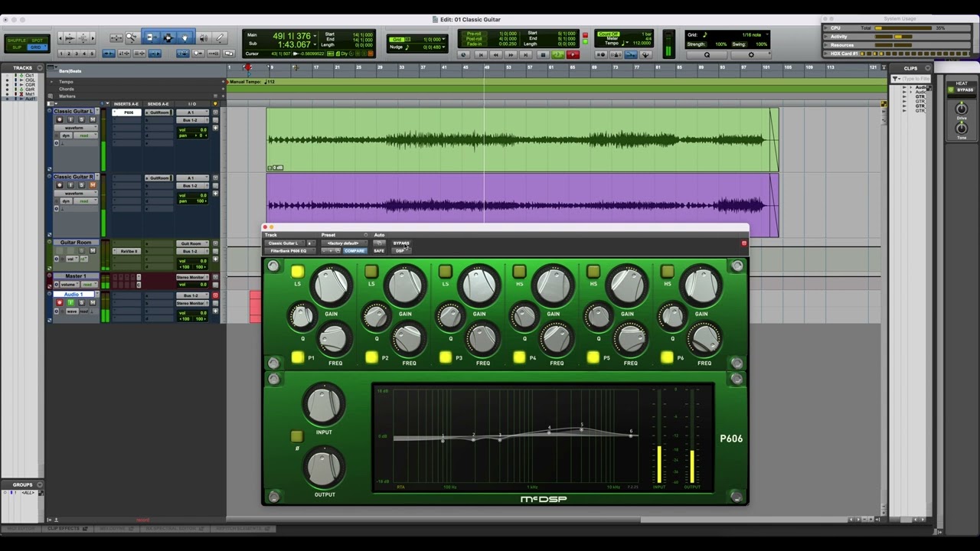Click the INSERTS A-E column header

tap(126, 104)
